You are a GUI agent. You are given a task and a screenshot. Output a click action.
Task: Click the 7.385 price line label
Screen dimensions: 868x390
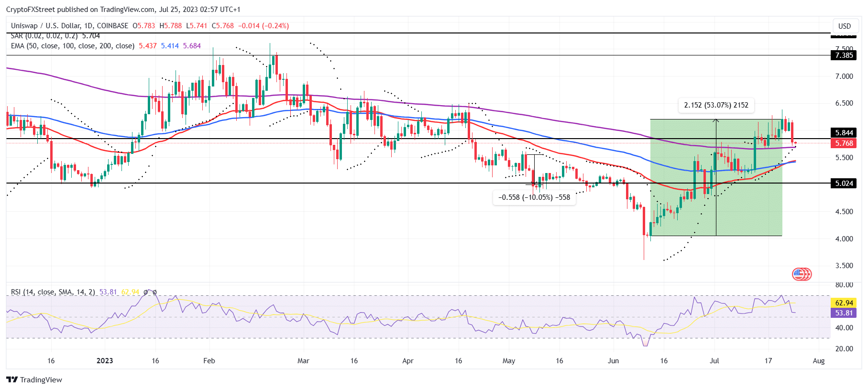[844, 55]
